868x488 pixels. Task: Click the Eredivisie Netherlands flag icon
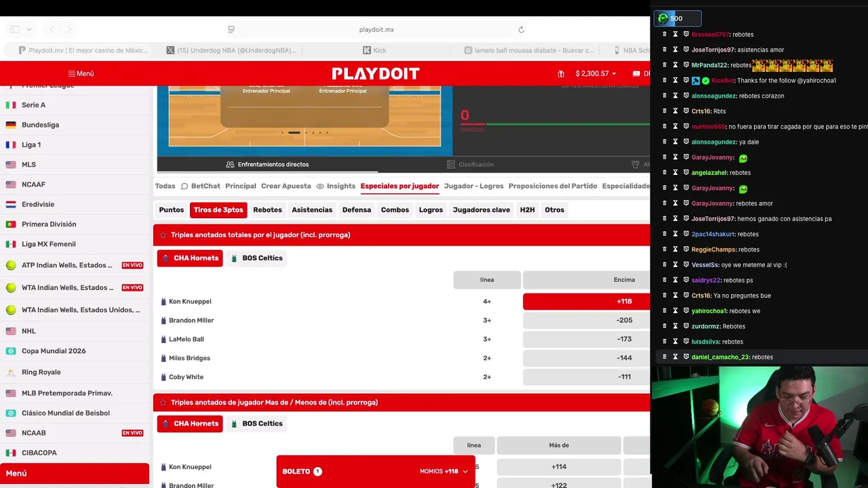[x=11, y=204]
